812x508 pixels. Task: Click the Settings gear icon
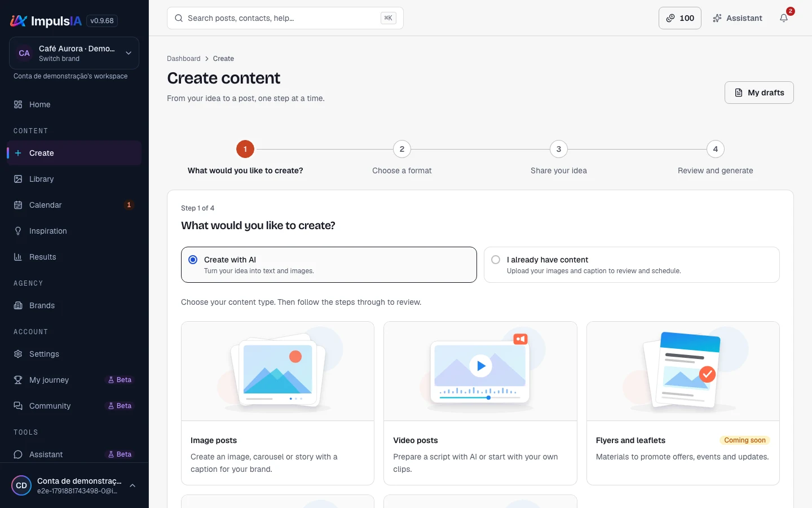point(18,354)
